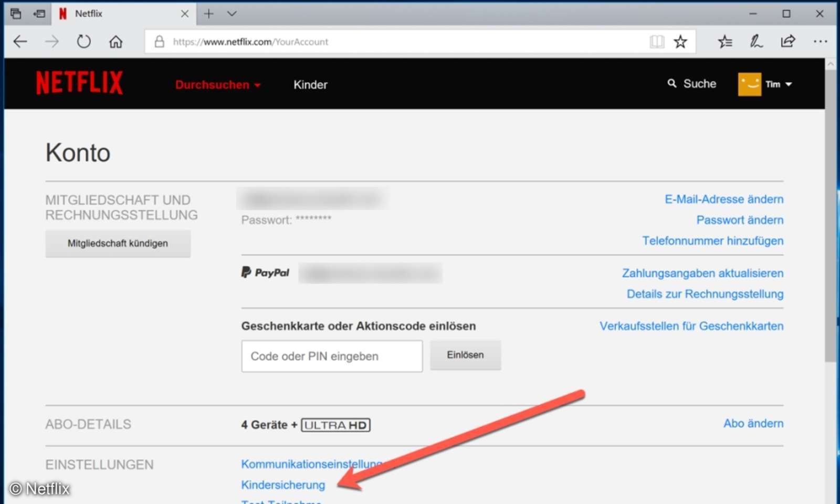Open the Share panel icon
840x504 pixels.
tap(788, 41)
